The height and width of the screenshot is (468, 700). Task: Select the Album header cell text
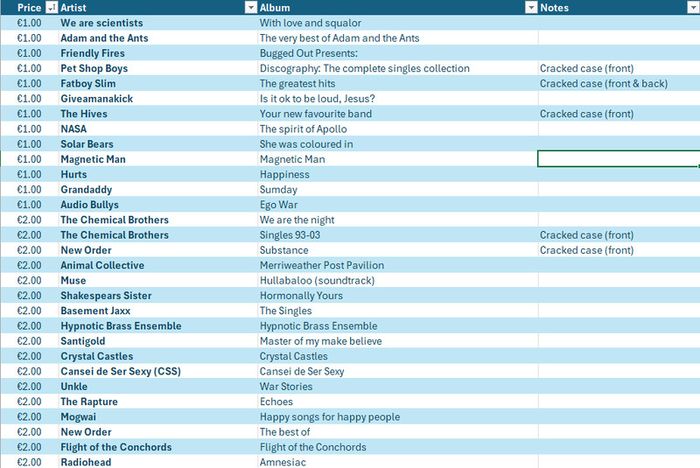pos(275,8)
